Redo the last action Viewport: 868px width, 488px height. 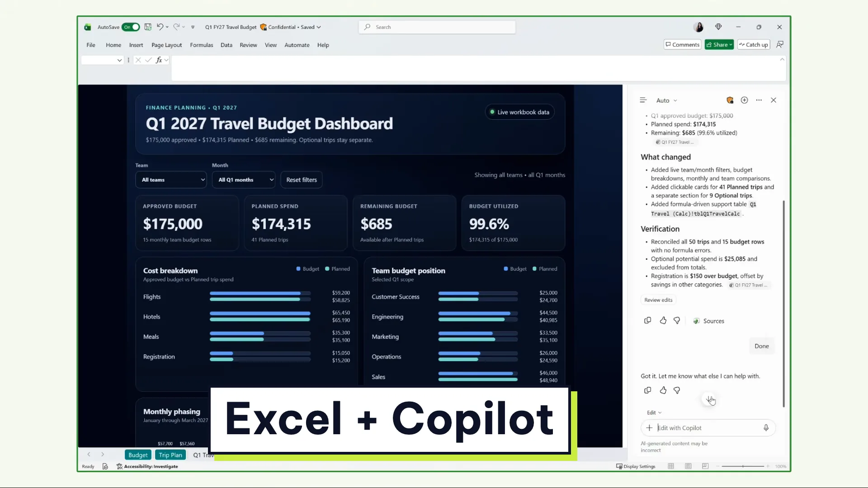(177, 27)
